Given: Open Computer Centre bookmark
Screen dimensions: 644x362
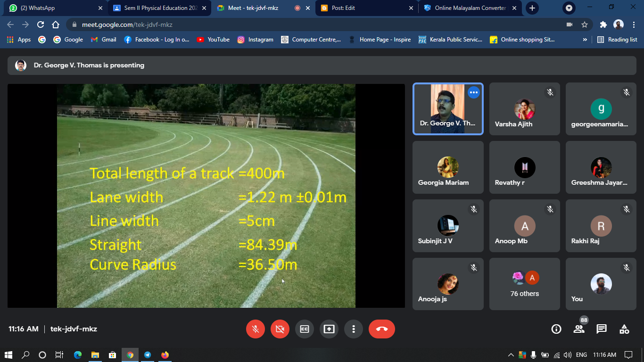Looking at the screenshot, I should coord(311,40).
